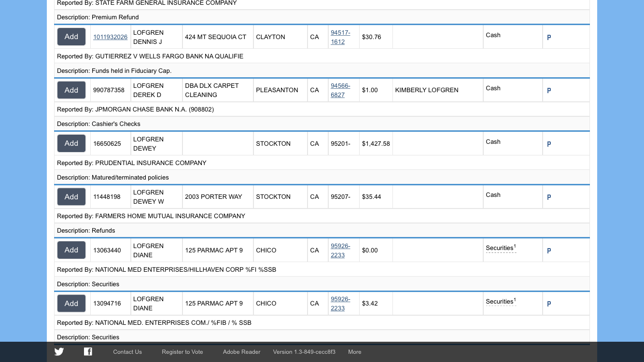Image resolution: width=644 pixels, height=362 pixels.
Task: Open the Facebook icon in footer
Action: 88,351
